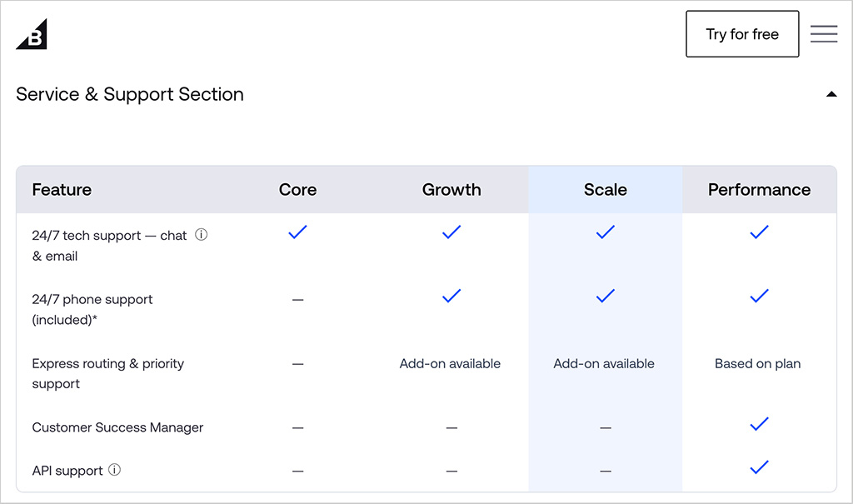
Task: Click 'Express routing & priority support' label
Action: point(107,373)
